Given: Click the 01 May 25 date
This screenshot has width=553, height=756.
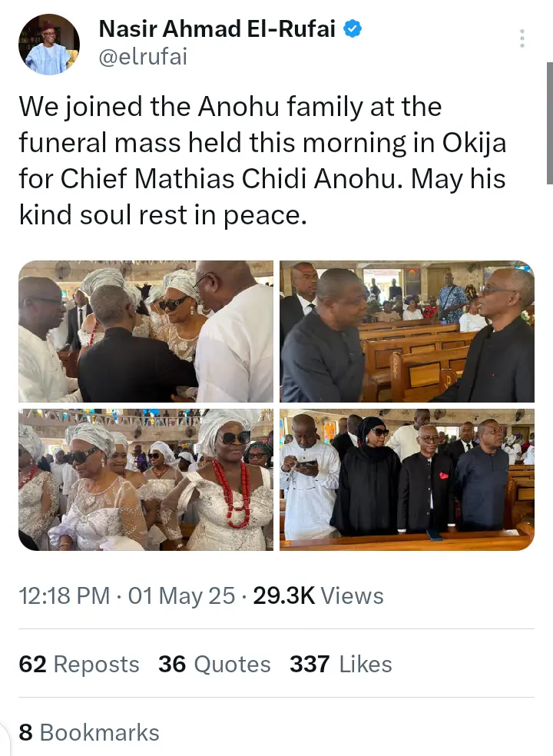Looking at the screenshot, I should click(x=182, y=595).
